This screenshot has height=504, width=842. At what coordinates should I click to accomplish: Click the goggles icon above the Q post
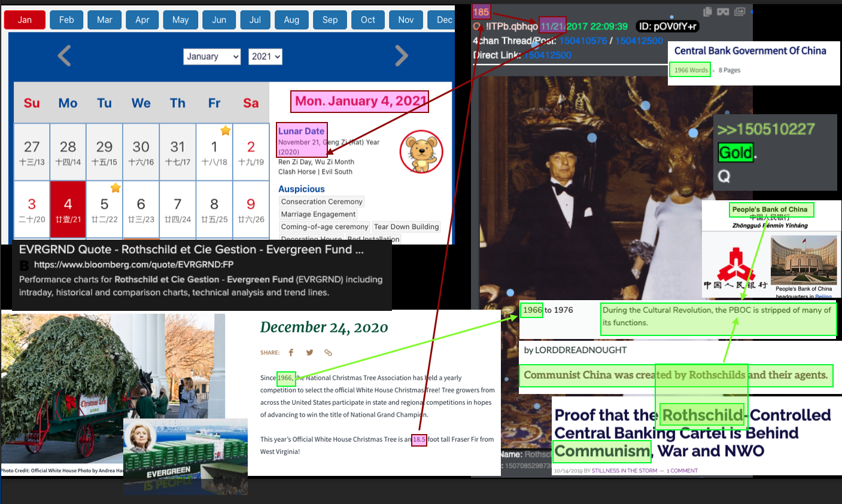(723, 11)
